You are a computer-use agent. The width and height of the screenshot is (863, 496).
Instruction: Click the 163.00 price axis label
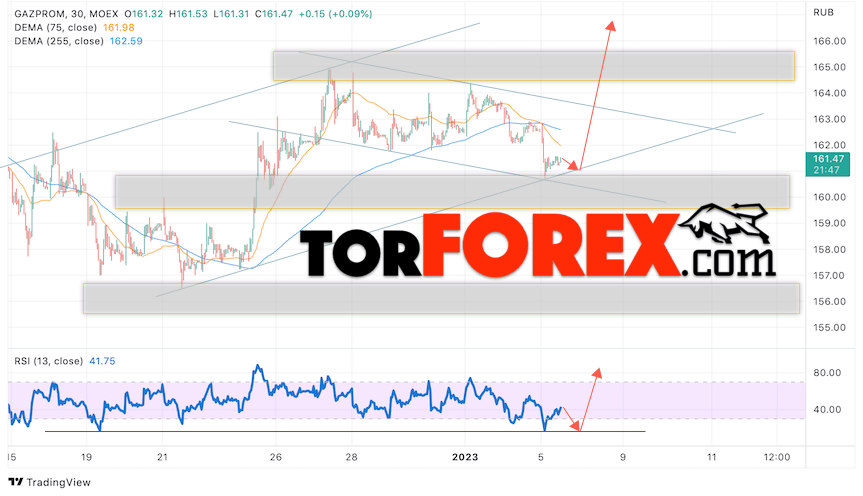[x=829, y=119]
